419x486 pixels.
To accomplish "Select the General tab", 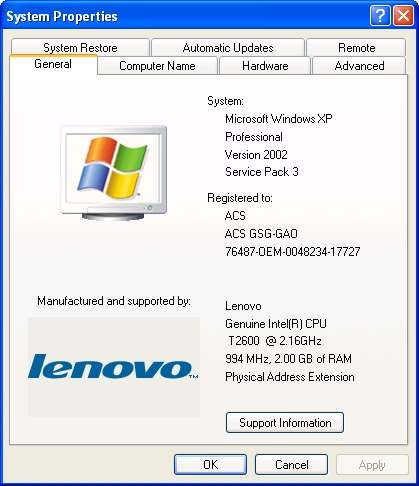I will (53, 64).
